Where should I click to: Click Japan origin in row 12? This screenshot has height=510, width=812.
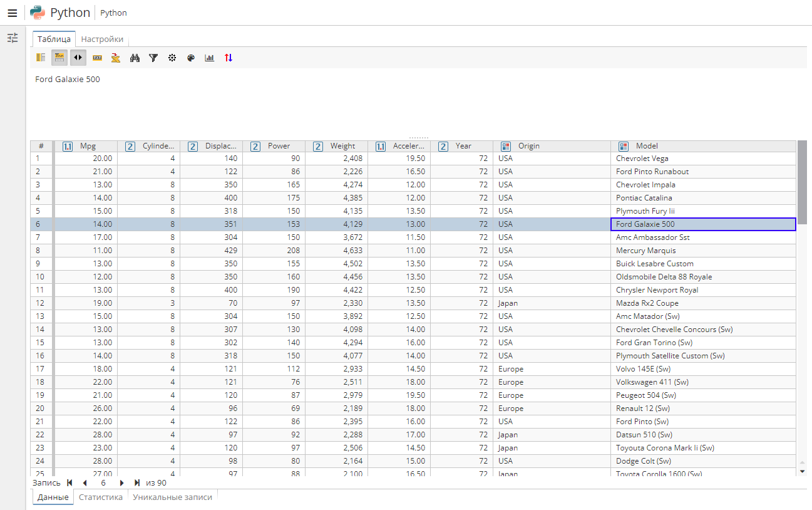[x=552, y=303]
